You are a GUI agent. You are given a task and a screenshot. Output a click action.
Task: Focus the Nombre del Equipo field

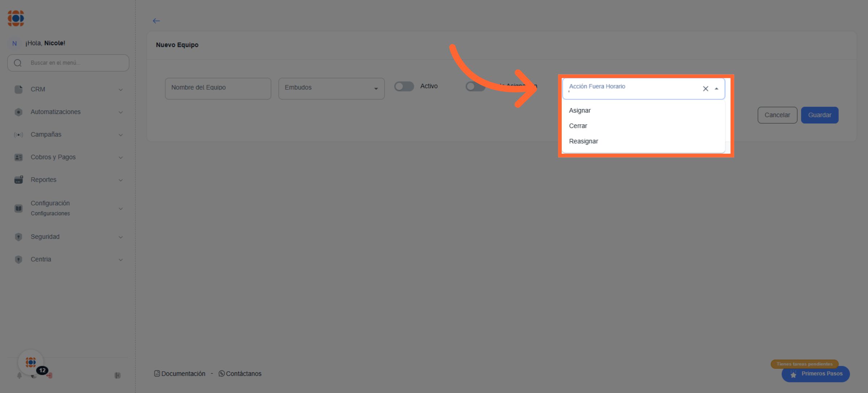point(218,88)
